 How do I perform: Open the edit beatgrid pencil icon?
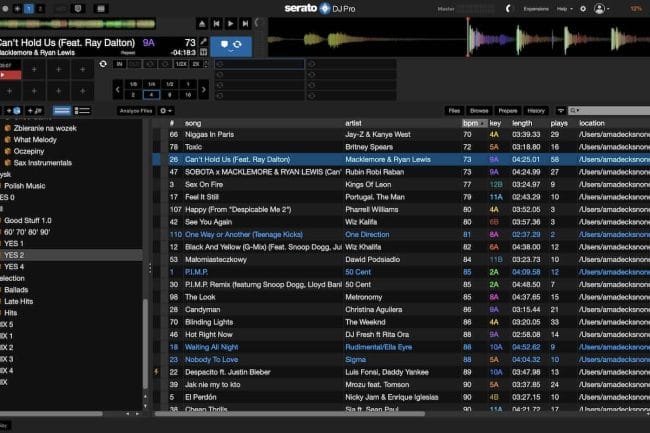tap(204, 42)
